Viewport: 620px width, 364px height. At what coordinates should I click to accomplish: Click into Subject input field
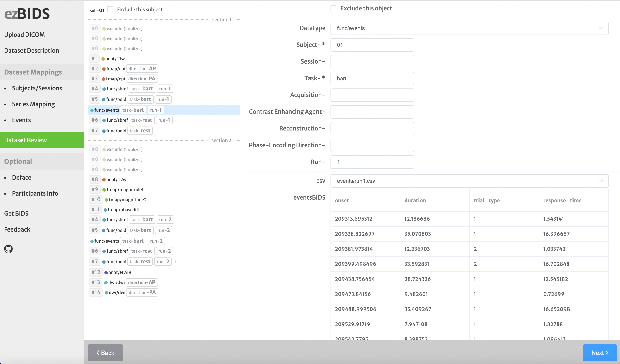(372, 45)
